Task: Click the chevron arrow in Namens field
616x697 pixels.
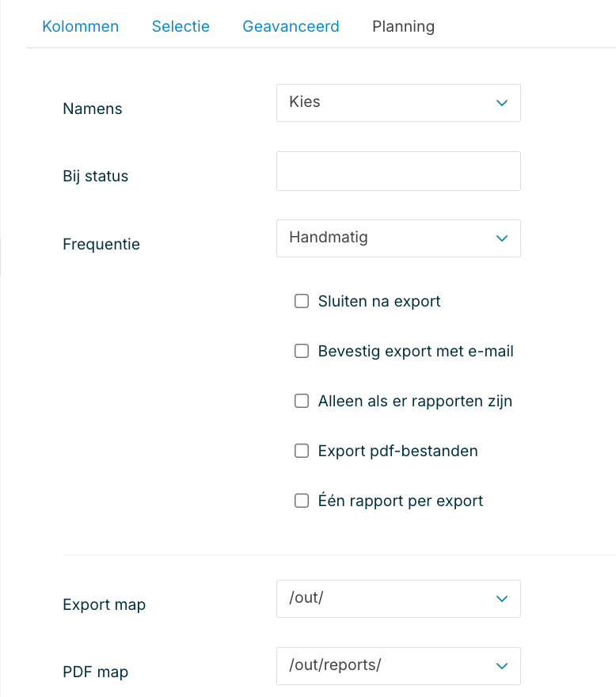Action: [501, 103]
